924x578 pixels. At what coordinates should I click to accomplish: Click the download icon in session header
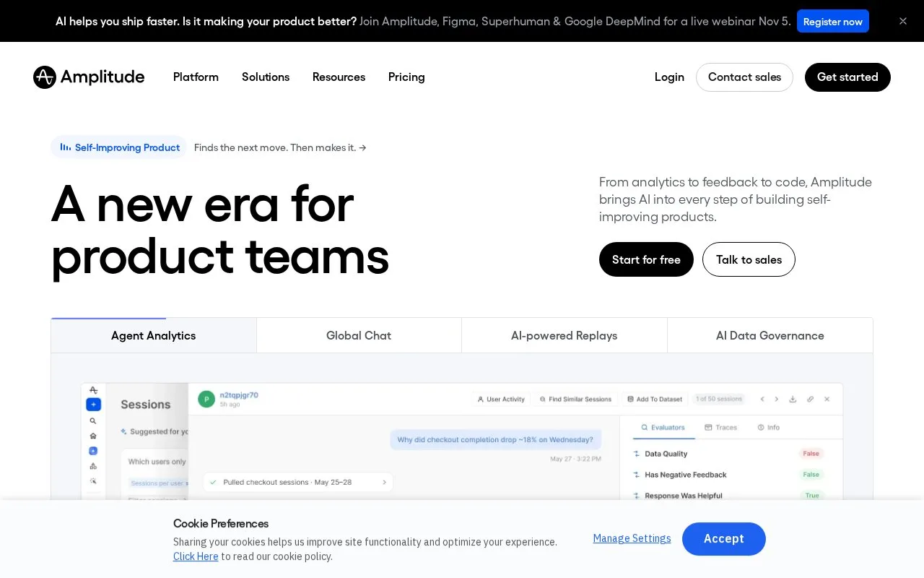click(x=793, y=399)
